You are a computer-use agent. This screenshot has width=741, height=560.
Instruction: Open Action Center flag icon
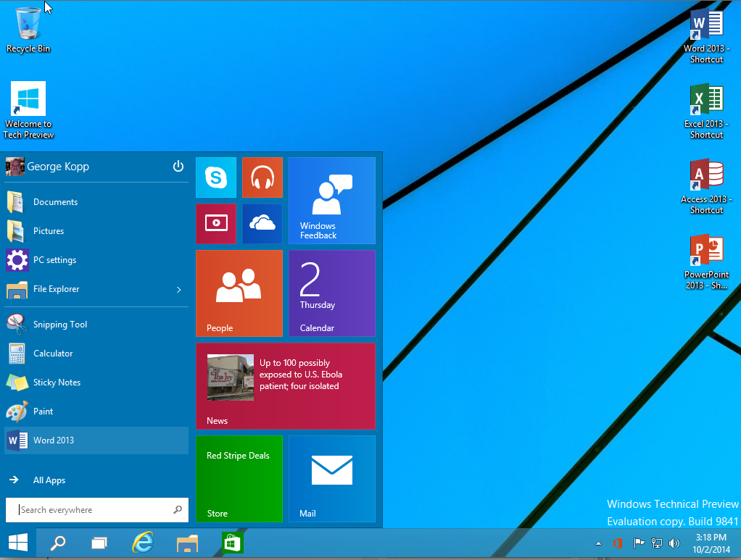coord(639,543)
